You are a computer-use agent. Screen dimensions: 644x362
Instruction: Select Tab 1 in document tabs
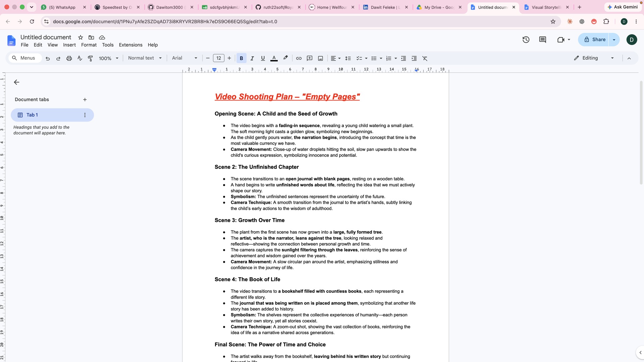tap(52, 115)
